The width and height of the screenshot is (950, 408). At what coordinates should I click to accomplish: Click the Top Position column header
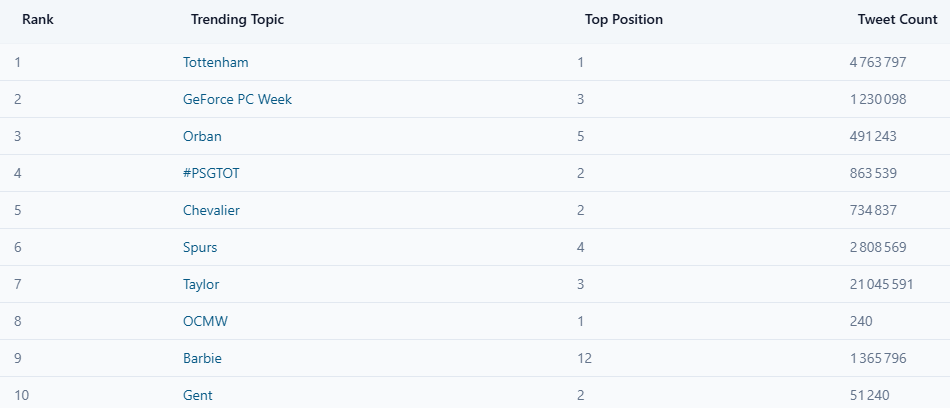click(623, 19)
